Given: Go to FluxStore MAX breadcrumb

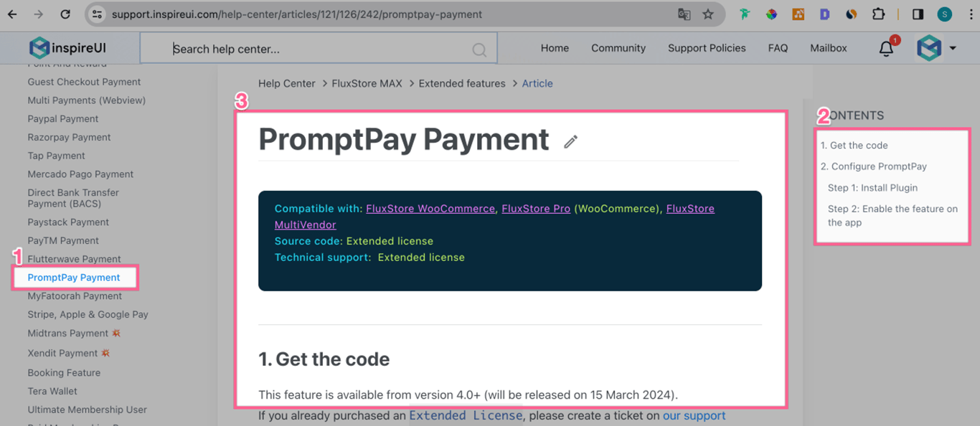Looking at the screenshot, I should pos(367,83).
